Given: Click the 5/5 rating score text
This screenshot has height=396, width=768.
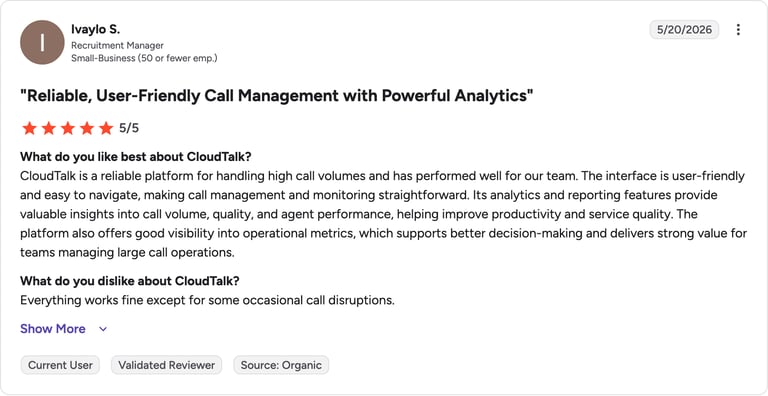Looking at the screenshot, I should tap(129, 128).
